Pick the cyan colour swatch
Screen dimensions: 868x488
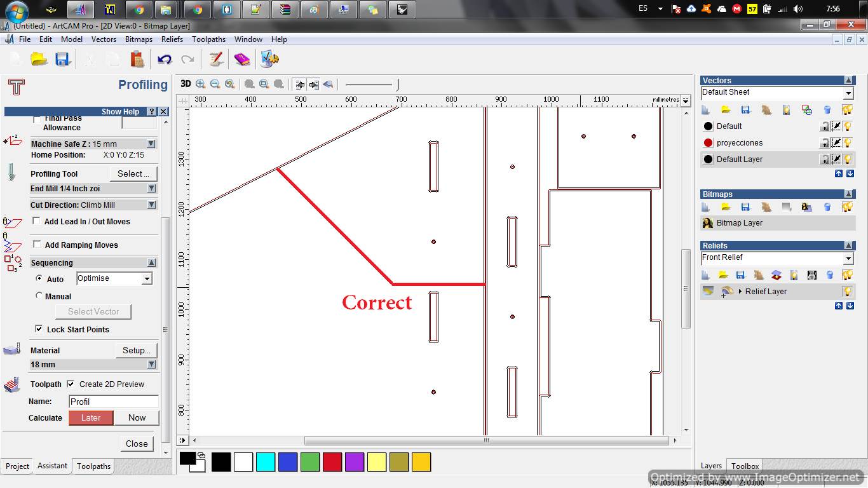(x=266, y=462)
